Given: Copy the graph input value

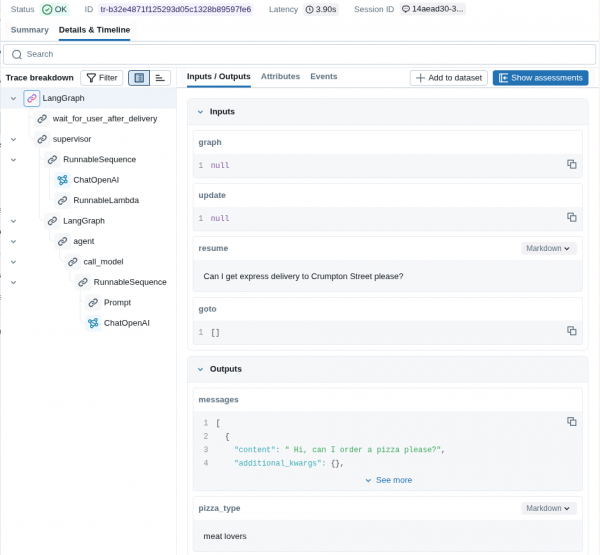Looking at the screenshot, I should click(x=572, y=164).
